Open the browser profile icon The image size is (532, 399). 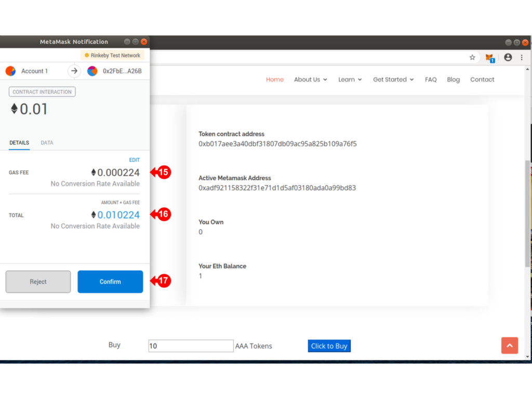(x=508, y=57)
